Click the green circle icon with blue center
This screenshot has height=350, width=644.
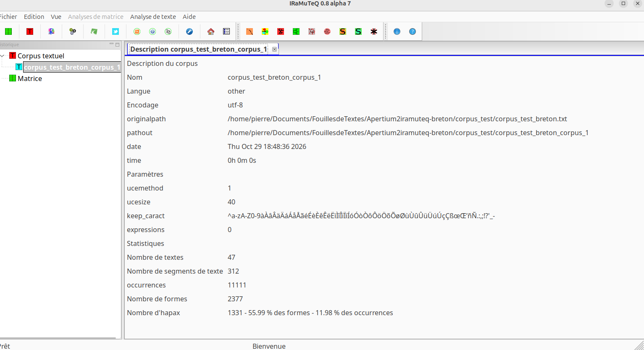152,31
